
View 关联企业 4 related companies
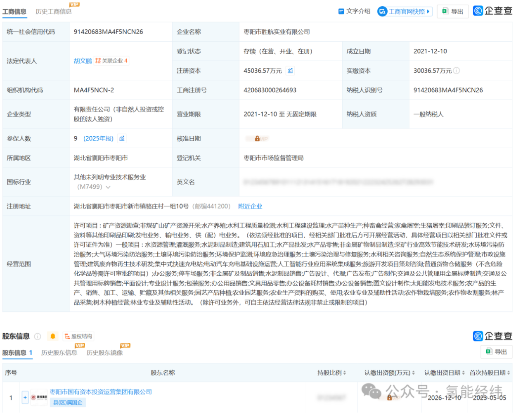click(111, 61)
